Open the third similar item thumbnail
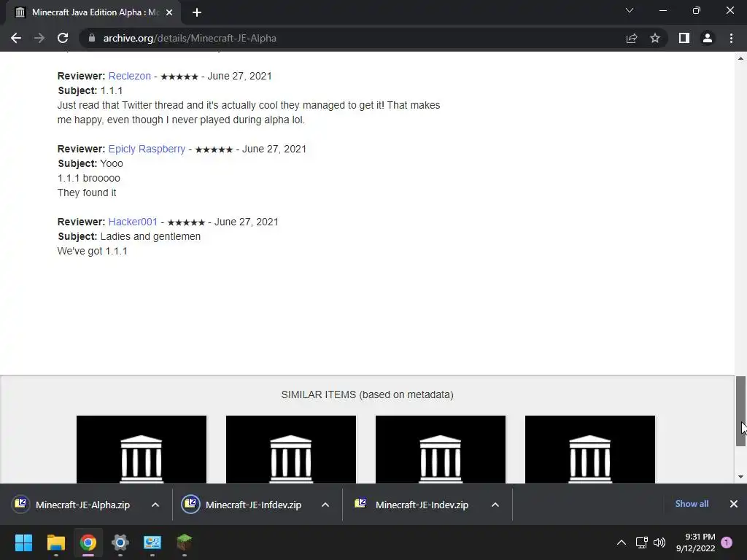The height and width of the screenshot is (560, 747). pos(441,449)
